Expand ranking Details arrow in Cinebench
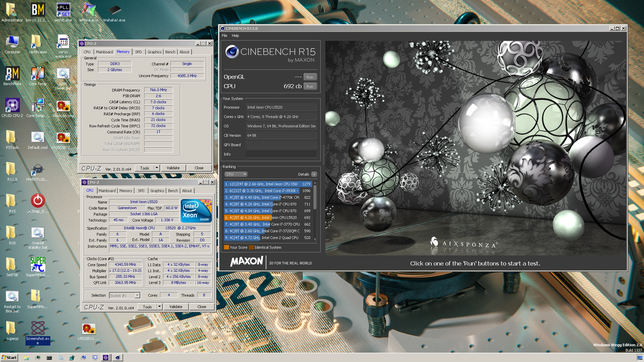The width and height of the screenshot is (644, 362). coord(314,174)
